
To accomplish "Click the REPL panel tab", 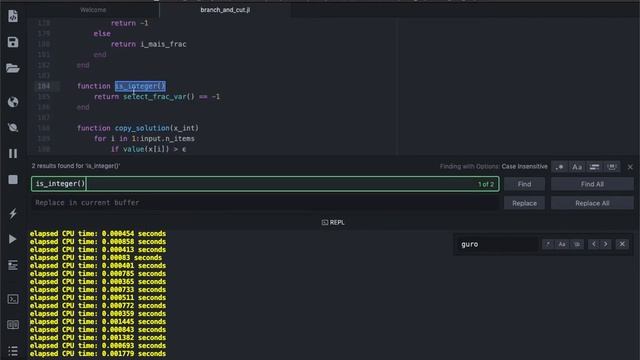I will pos(333,222).
